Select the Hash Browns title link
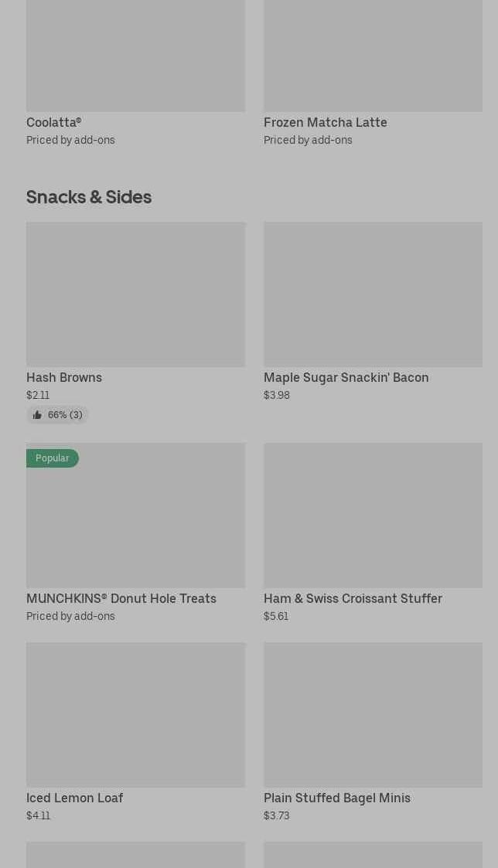 (x=64, y=377)
